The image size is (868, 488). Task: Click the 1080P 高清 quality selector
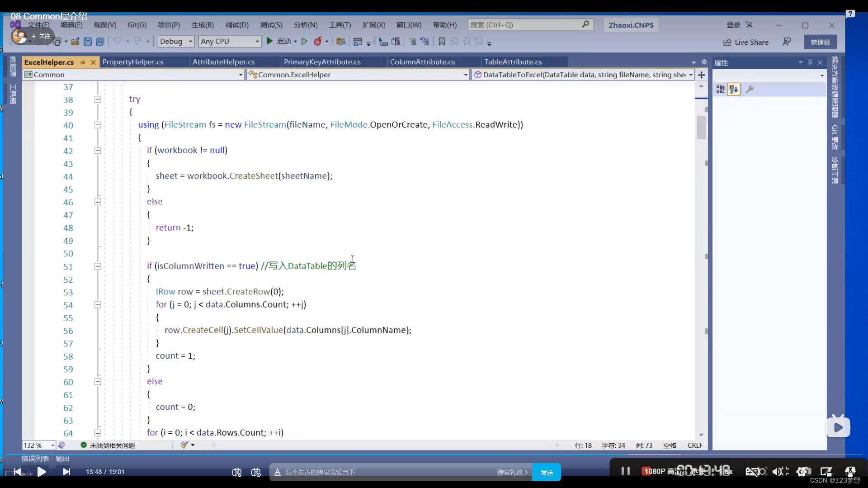(662, 471)
